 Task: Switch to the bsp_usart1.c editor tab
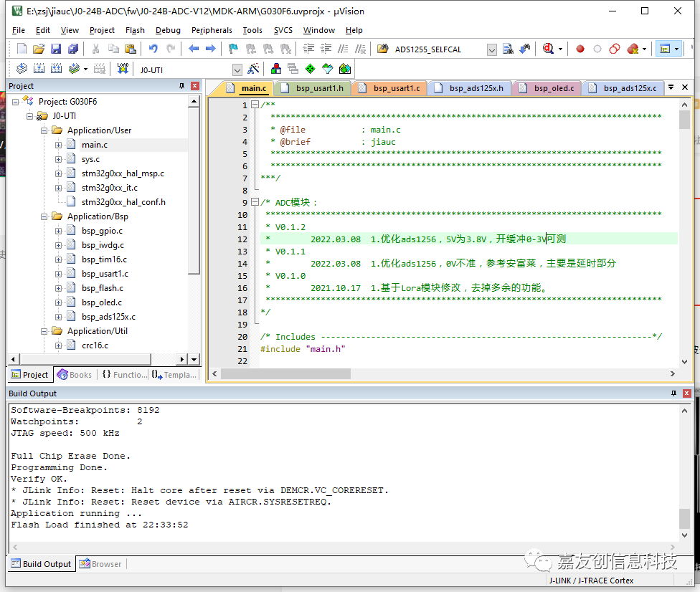(389, 88)
